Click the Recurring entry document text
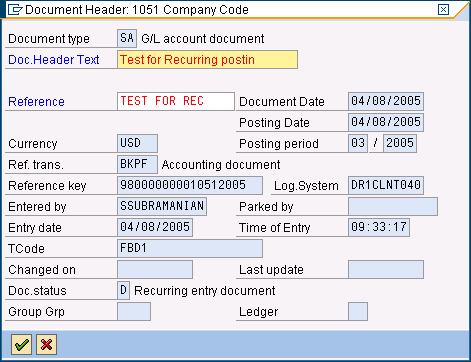The height and width of the screenshot is (362, 471). (x=205, y=291)
